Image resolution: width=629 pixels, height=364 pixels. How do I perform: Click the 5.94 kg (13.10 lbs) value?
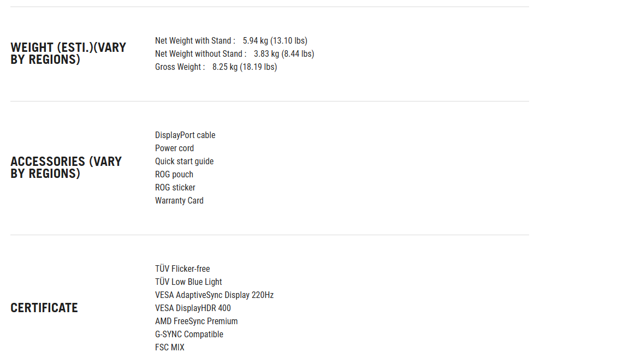point(275,41)
